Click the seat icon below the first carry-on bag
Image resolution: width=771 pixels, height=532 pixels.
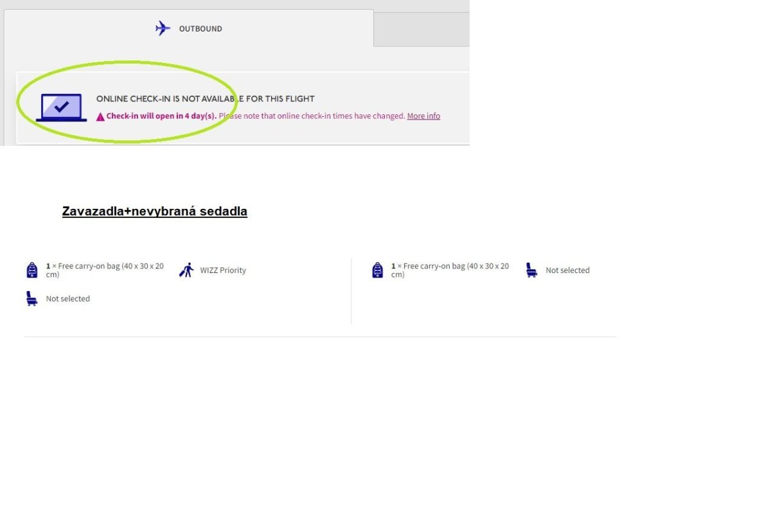[x=32, y=299]
